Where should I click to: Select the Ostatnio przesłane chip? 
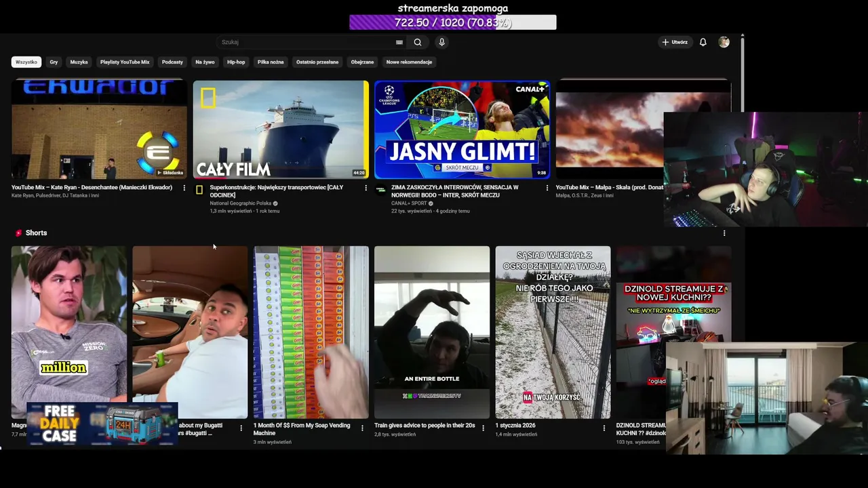(x=317, y=62)
